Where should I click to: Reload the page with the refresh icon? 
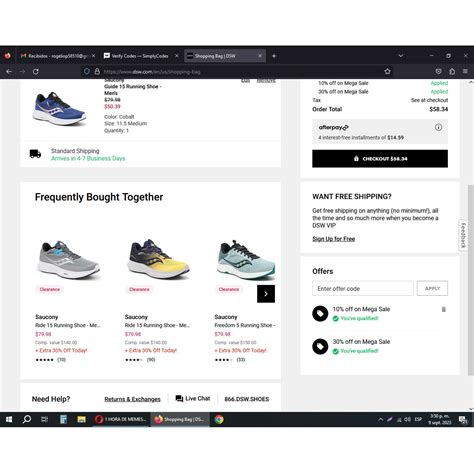pos(36,71)
